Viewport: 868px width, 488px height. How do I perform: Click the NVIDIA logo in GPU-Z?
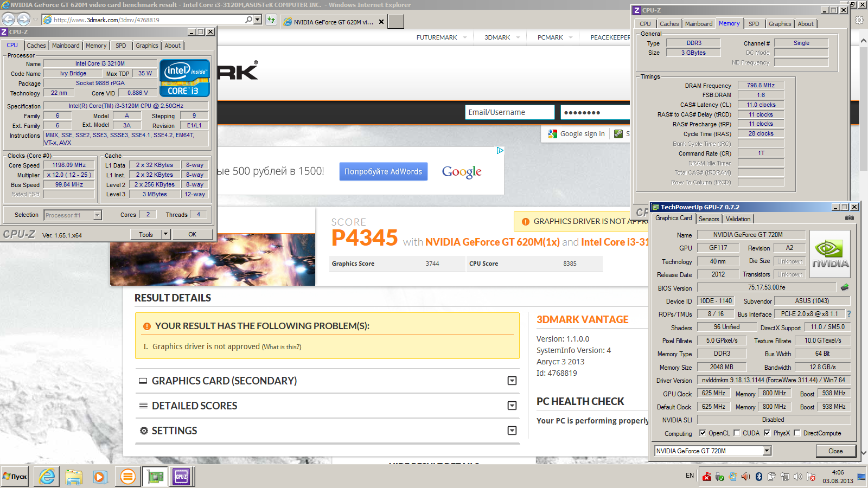830,255
